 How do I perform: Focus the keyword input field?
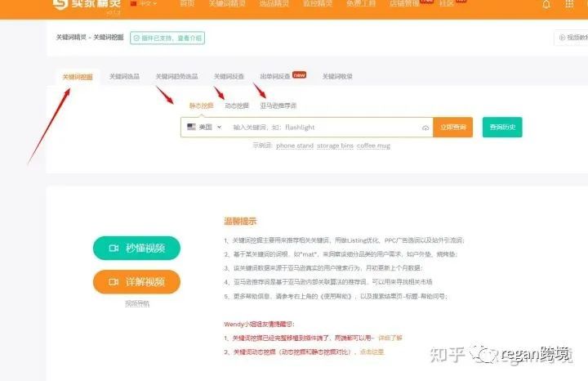324,128
